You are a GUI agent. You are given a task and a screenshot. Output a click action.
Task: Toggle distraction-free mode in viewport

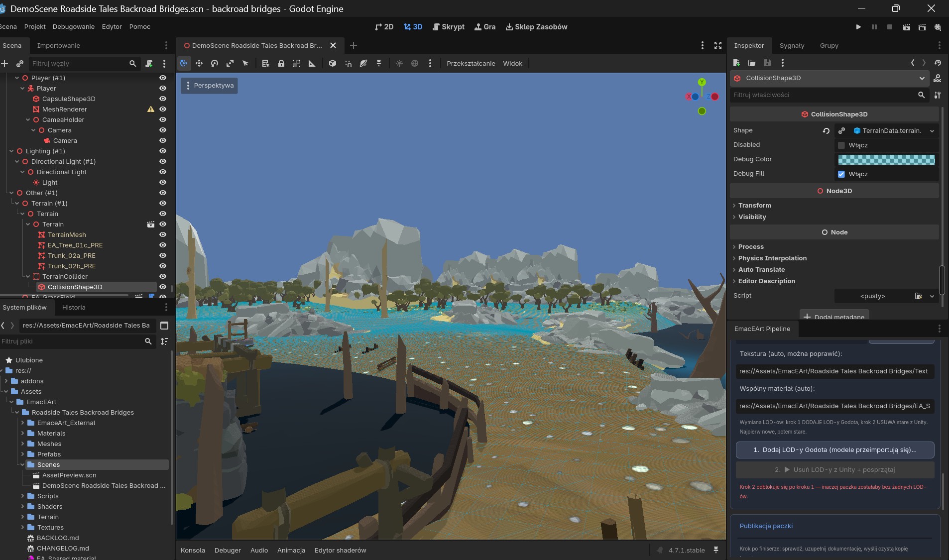point(718,45)
